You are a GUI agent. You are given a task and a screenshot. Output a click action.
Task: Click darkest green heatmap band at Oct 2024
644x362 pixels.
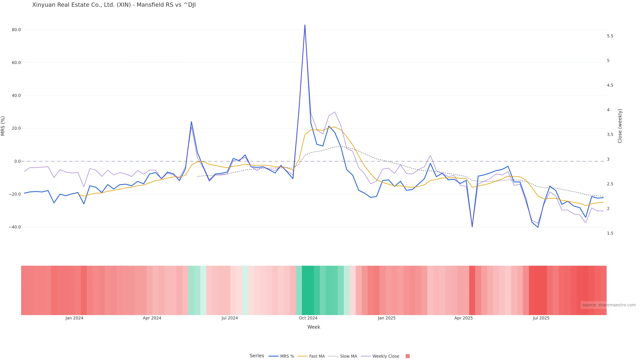(x=308, y=290)
